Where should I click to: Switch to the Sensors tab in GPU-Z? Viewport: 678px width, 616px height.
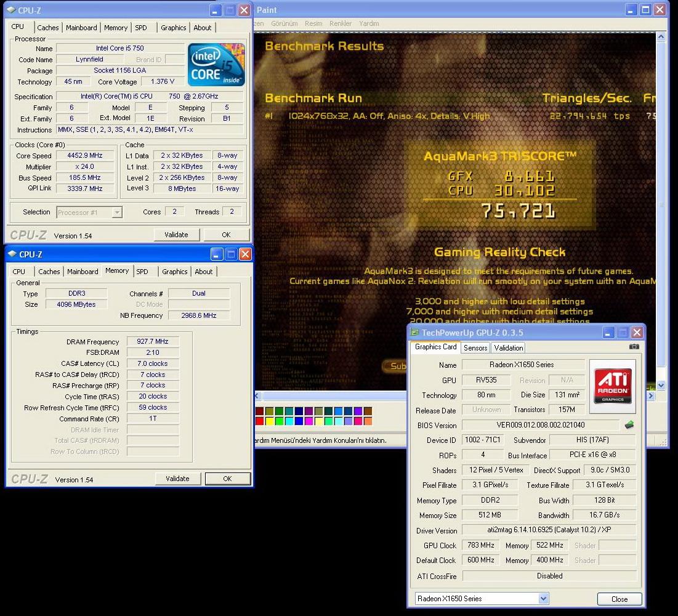(x=475, y=348)
